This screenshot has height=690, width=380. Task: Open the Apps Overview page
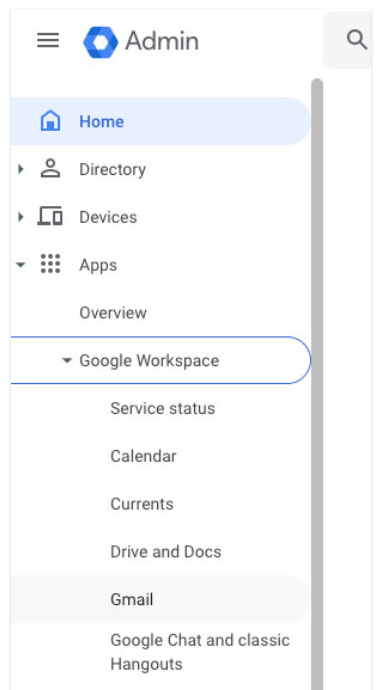[x=113, y=313]
